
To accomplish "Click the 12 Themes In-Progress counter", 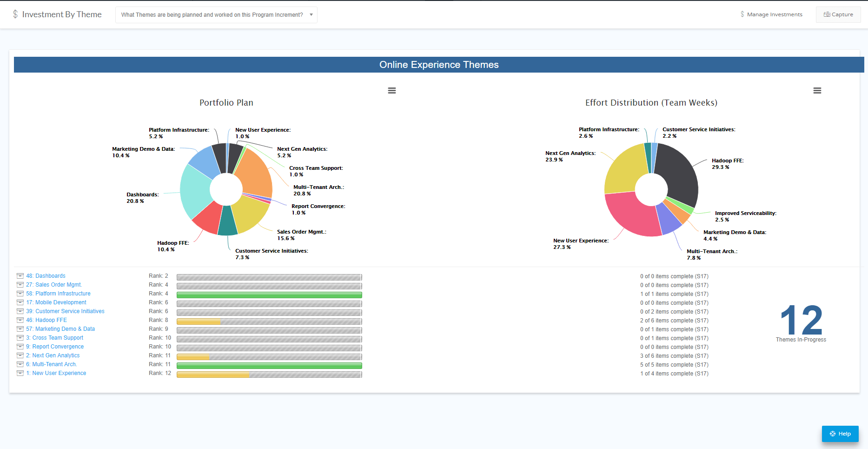I will (801, 323).
